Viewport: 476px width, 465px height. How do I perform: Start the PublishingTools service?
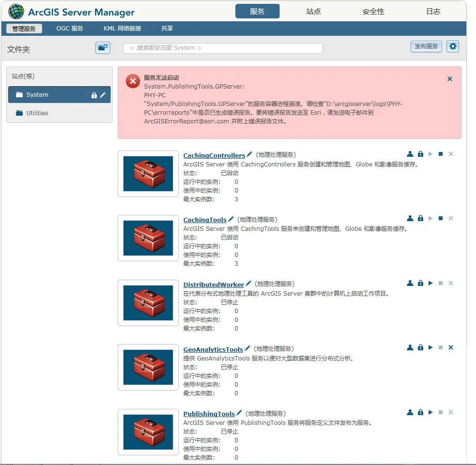coord(430,412)
